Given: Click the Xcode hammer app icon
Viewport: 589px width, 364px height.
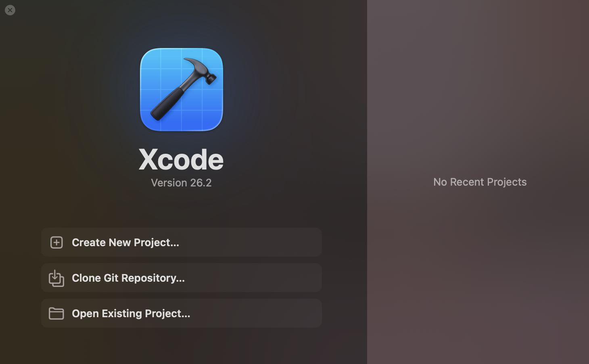Looking at the screenshot, I should (x=182, y=90).
